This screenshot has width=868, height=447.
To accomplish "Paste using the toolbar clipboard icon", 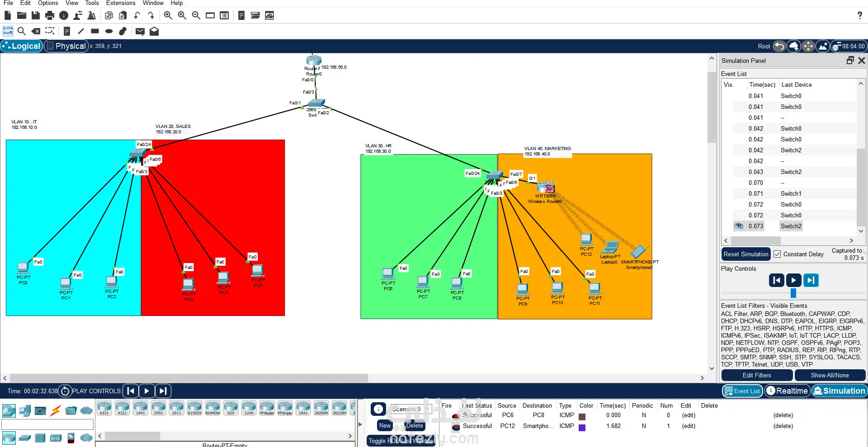I will pyautogui.click(x=123, y=15).
